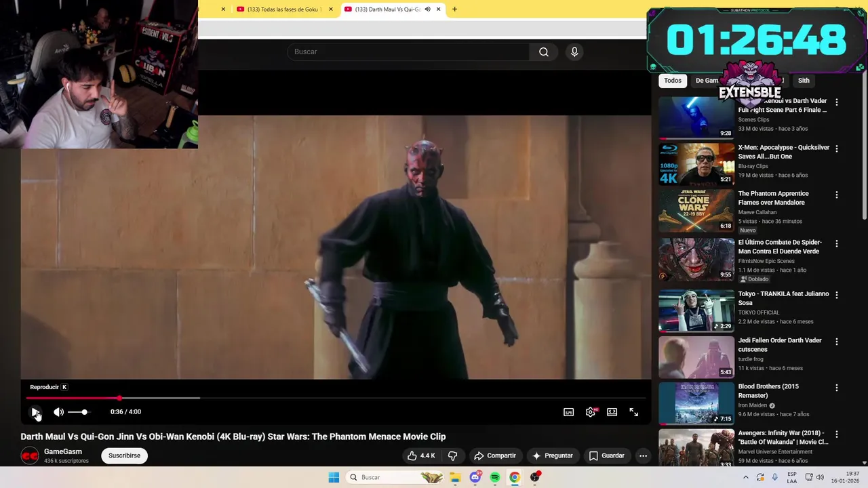The height and width of the screenshot is (488, 868).
Task: Like the video with thumbs up
Action: [421, 455]
